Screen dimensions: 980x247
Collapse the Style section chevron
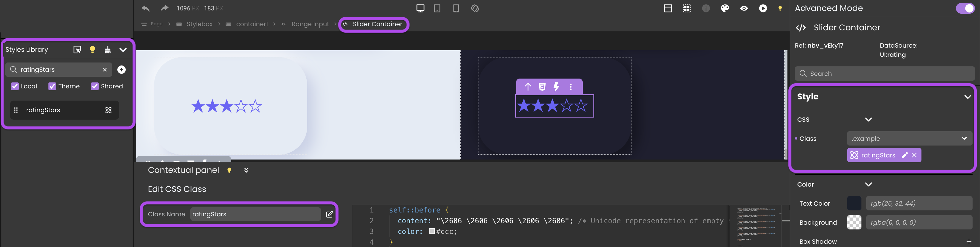click(x=968, y=97)
